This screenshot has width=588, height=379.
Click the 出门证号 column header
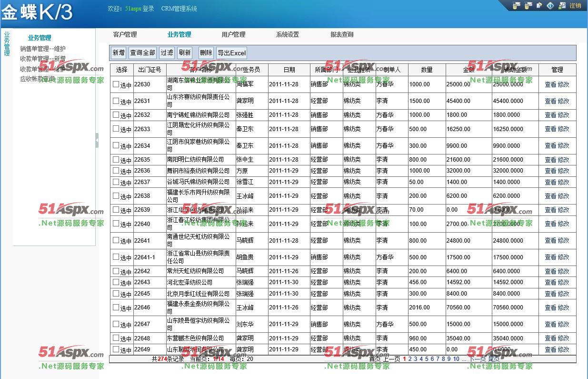click(x=149, y=70)
